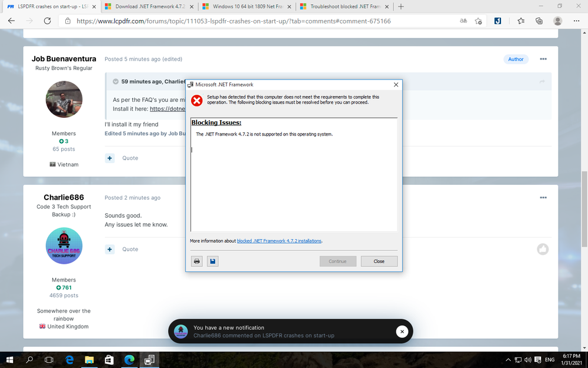Open volume control in system tray

pos(527,360)
